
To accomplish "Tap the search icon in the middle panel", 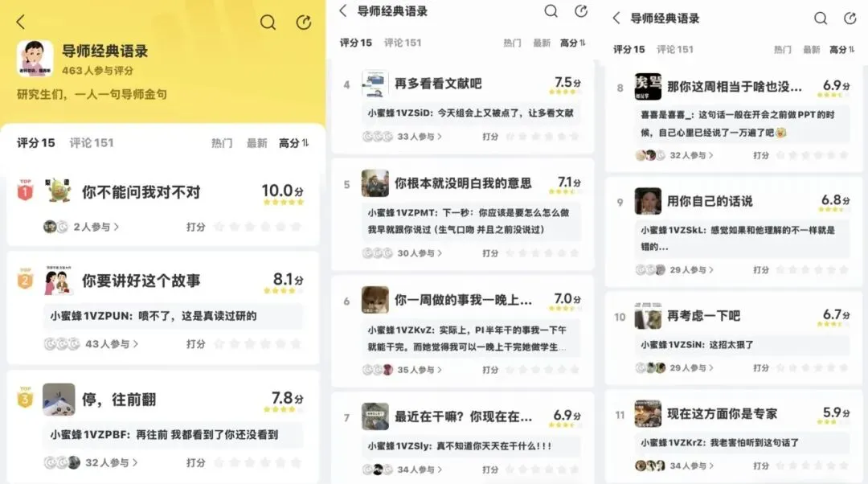I will 551,11.
